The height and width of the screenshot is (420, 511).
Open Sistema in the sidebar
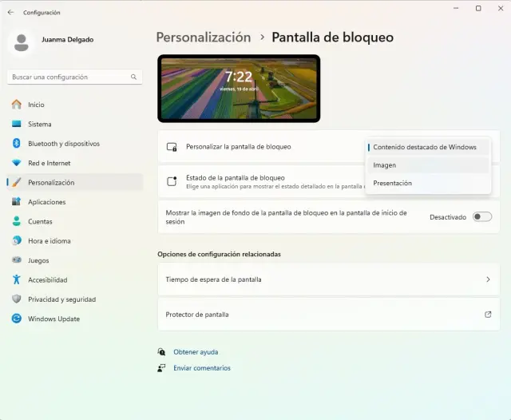(39, 125)
